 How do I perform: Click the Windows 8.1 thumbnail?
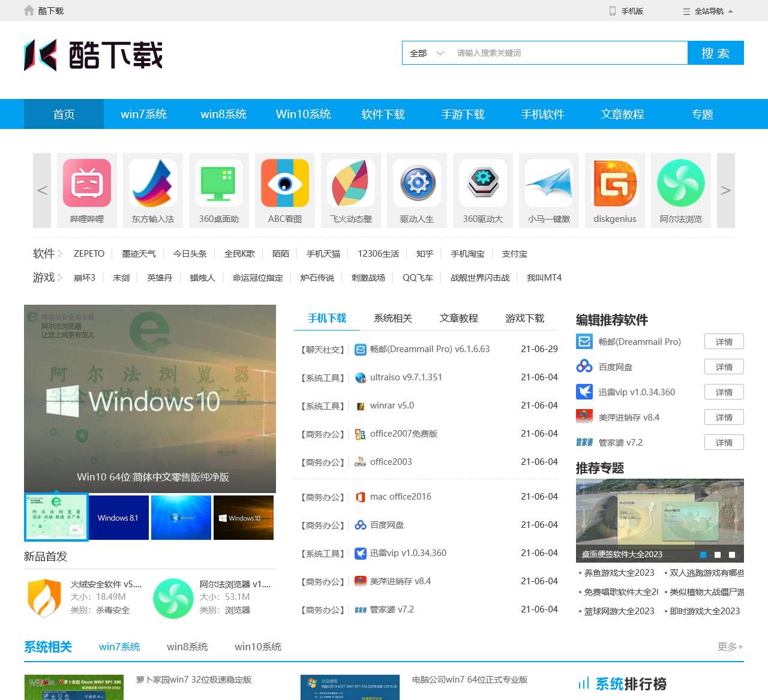click(118, 517)
